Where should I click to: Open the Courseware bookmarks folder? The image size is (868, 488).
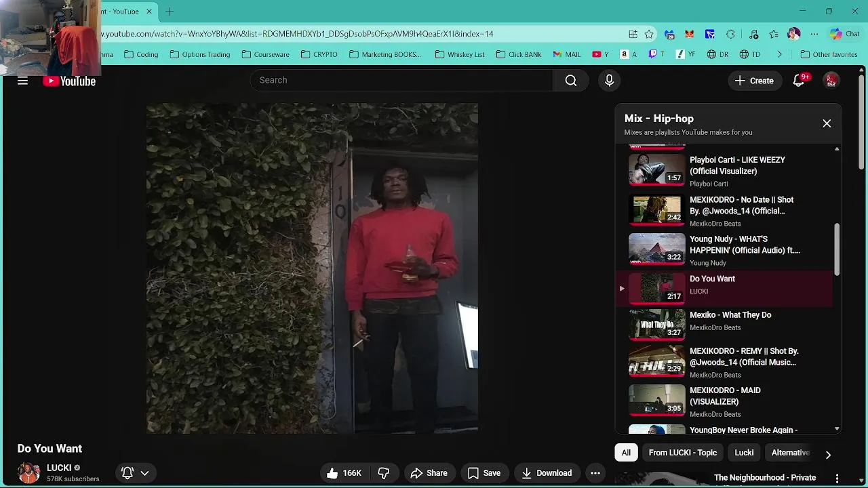[265, 54]
